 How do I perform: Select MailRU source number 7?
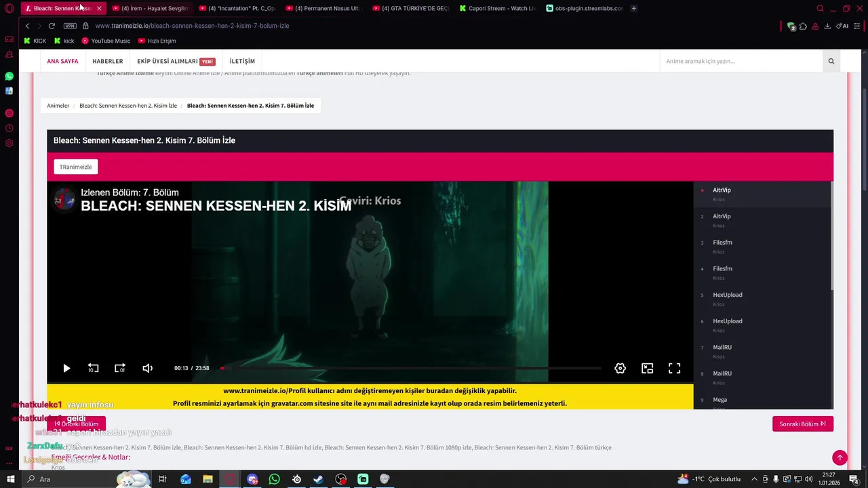coord(763,351)
